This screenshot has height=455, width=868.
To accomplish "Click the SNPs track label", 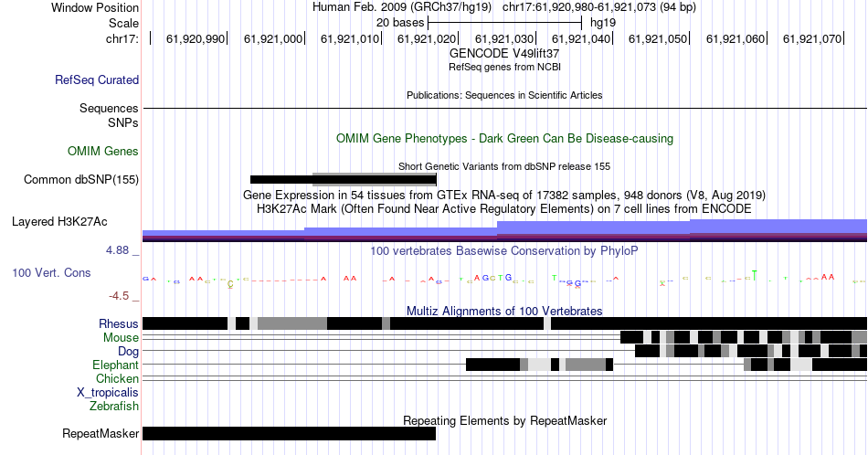I will pos(123,122).
